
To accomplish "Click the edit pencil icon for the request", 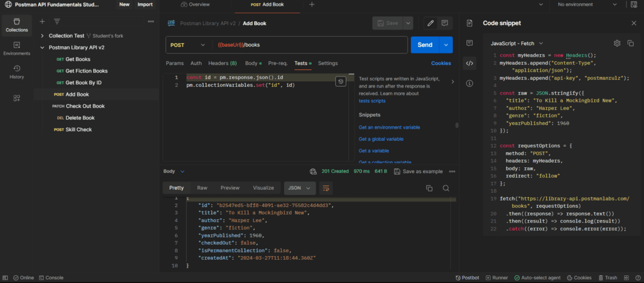I will coord(431,23).
